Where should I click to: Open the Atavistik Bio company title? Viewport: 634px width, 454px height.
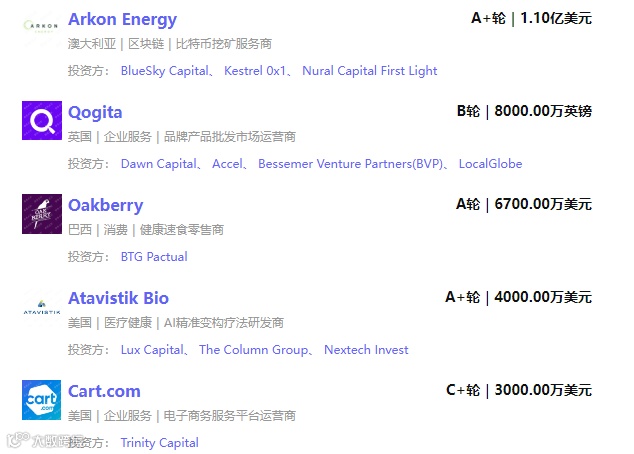(118, 298)
